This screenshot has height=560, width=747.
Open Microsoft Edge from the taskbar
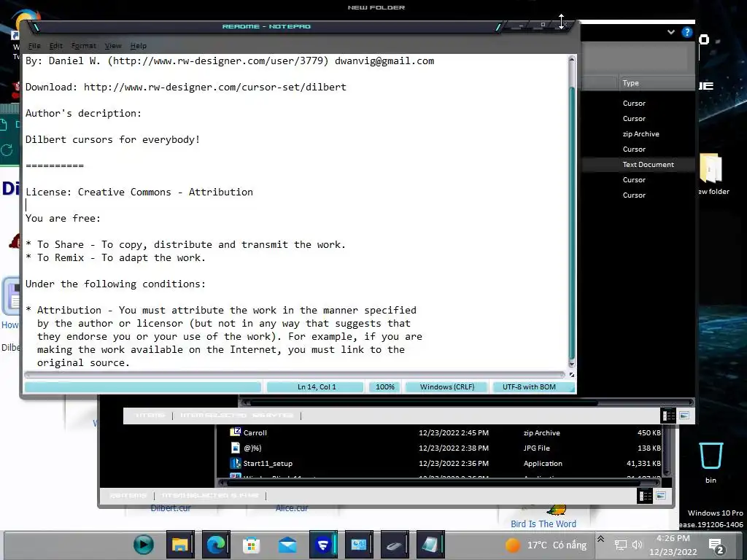pyautogui.click(x=215, y=544)
